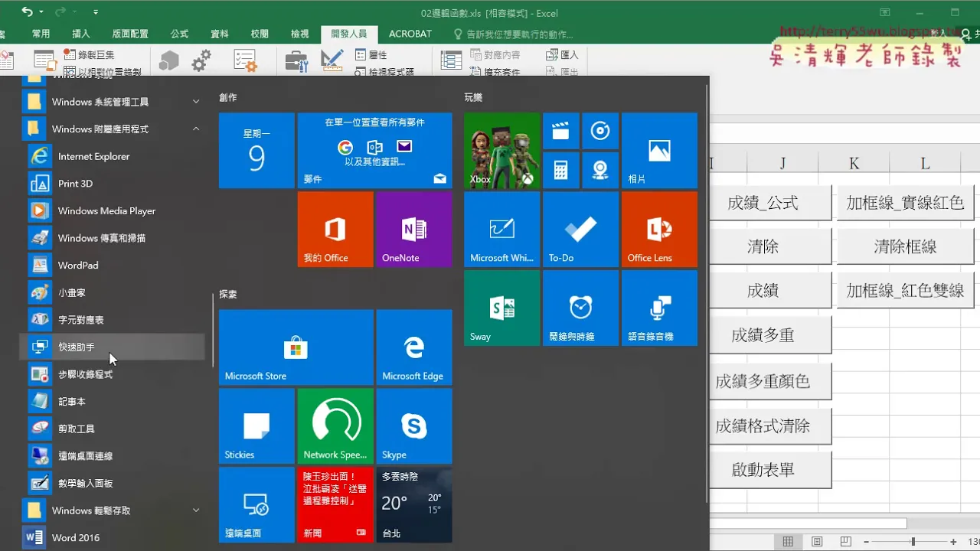Open 小畫家 (Paint)
The height and width of the screenshot is (551, 980).
(x=113, y=292)
